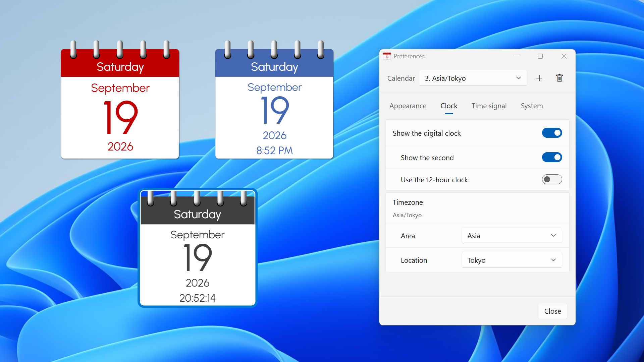The width and height of the screenshot is (644, 362).
Task: Click the Calendar label beside the dropdown
Action: coord(401,78)
